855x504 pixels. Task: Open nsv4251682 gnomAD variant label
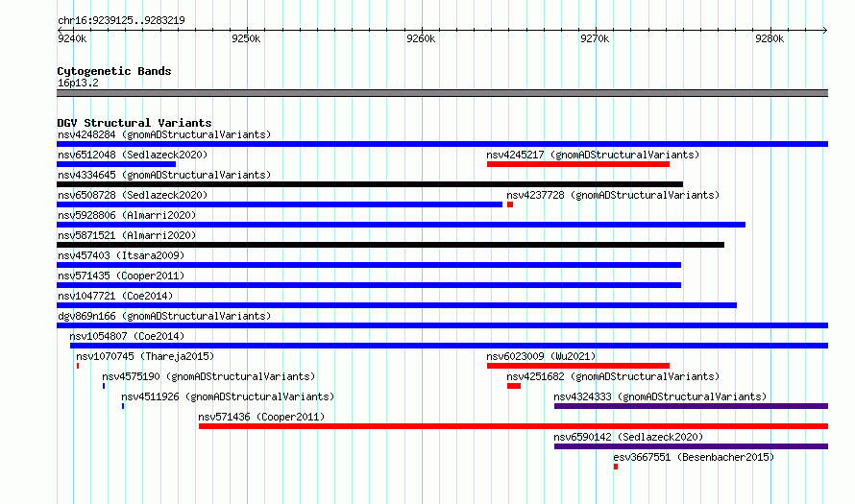[x=613, y=376]
